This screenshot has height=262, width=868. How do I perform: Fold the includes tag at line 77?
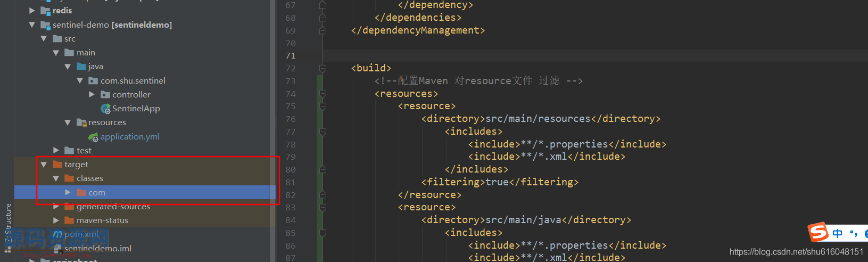[x=323, y=132]
